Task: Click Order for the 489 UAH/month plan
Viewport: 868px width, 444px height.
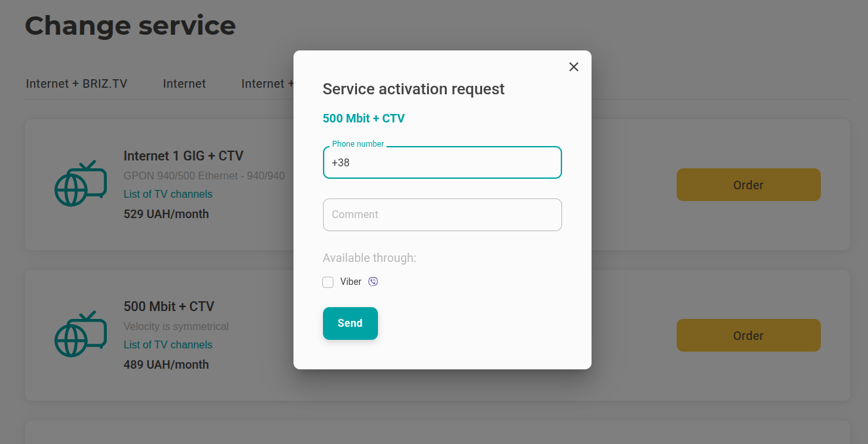Action: [x=748, y=335]
